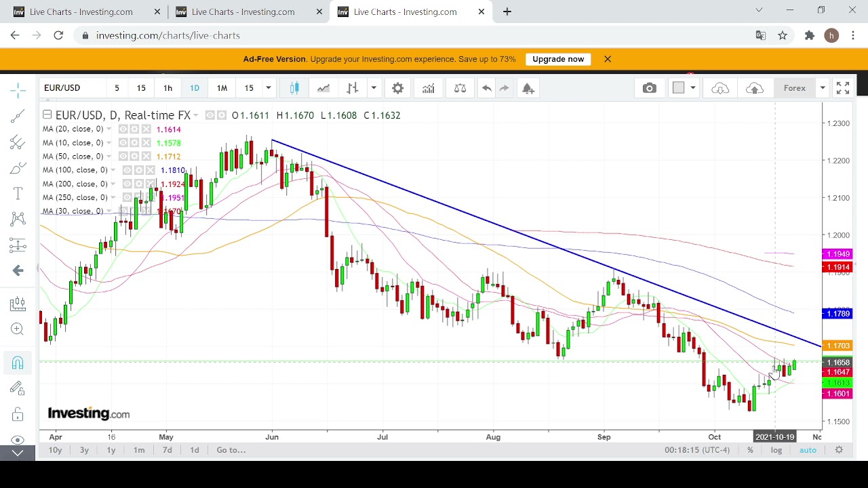Take a chart snapshot with camera icon

(x=649, y=88)
